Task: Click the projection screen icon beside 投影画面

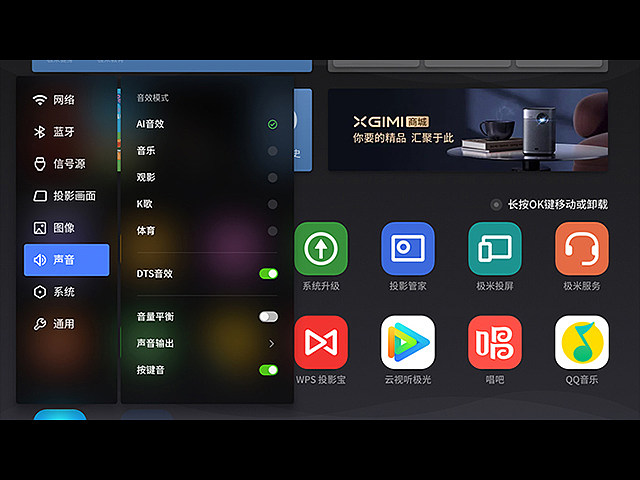Action: coord(40,196)
